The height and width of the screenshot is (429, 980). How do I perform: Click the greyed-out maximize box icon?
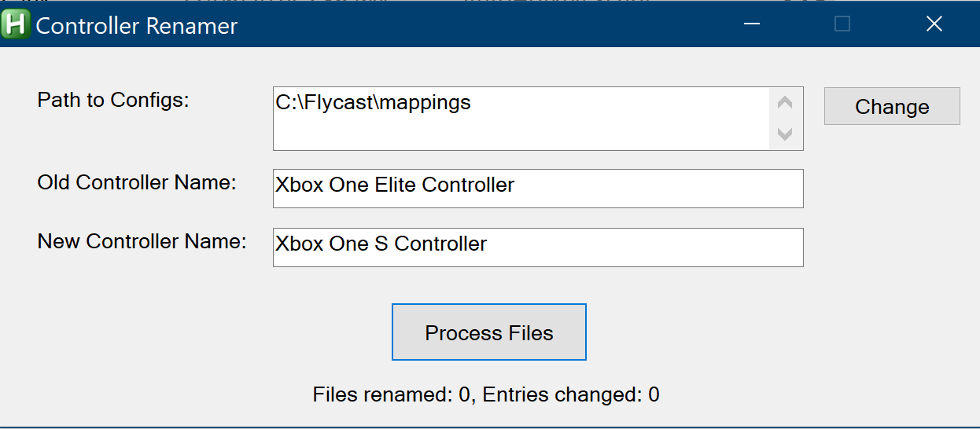tap(842, 24)
